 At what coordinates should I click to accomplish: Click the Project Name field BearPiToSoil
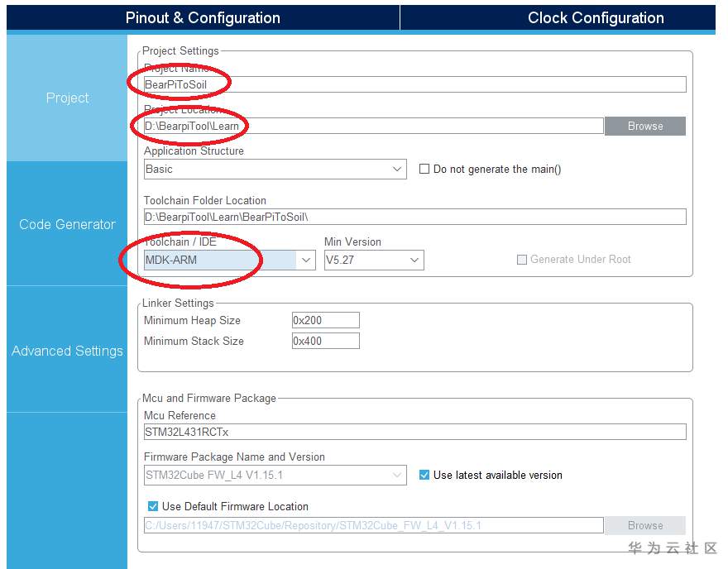coord(414,84)
